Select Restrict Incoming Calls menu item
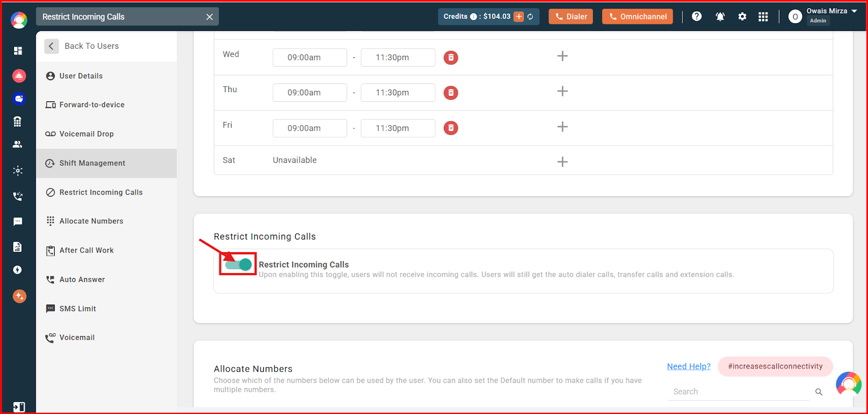Viewport: 868px width, 414px height. pyautogui.click(x=106, y=192)
